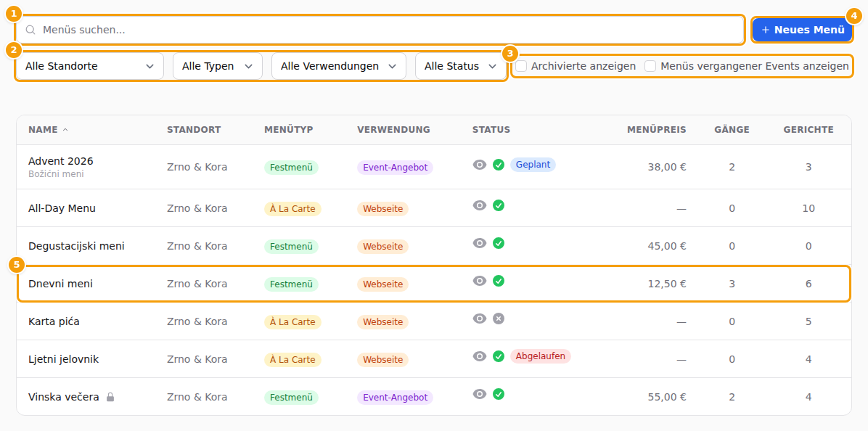Select the All-Day Menu name
The image size is (868, 431).
coord(62,208)
